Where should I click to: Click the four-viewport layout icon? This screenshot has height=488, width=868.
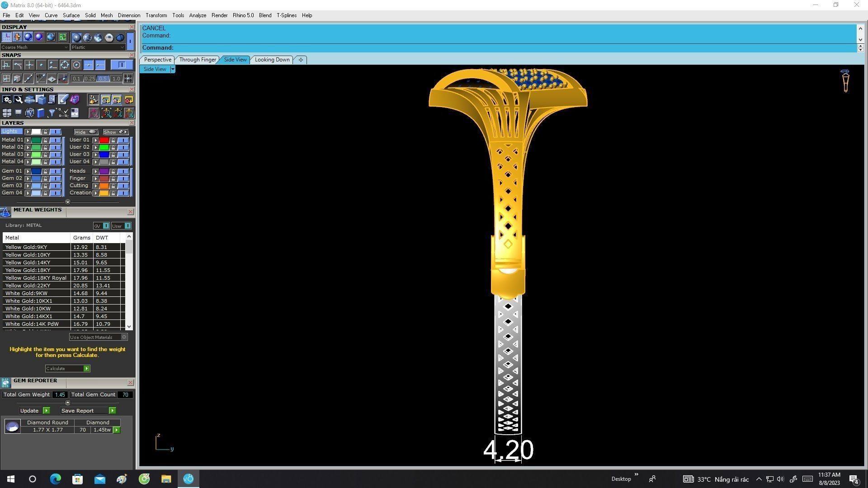7,113
